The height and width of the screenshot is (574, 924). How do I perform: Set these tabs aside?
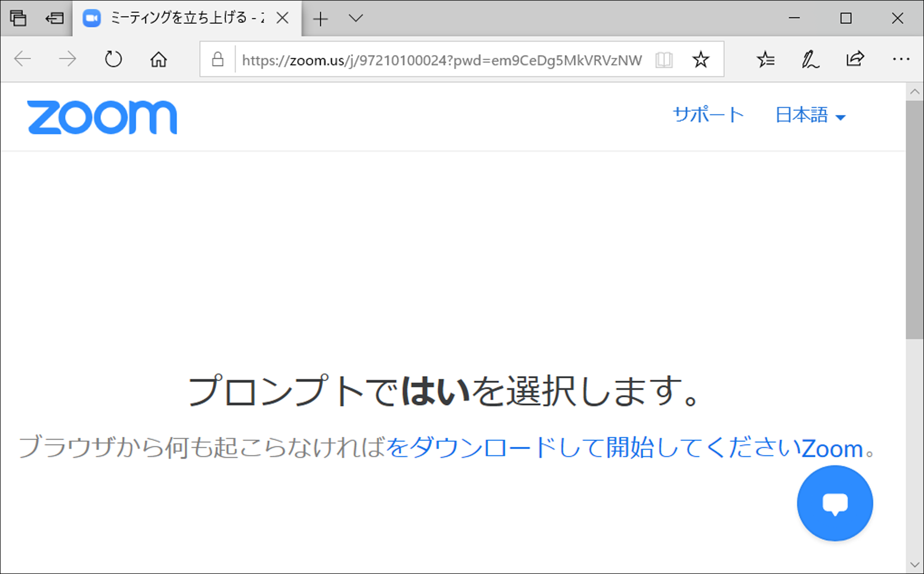click(54, 18)
